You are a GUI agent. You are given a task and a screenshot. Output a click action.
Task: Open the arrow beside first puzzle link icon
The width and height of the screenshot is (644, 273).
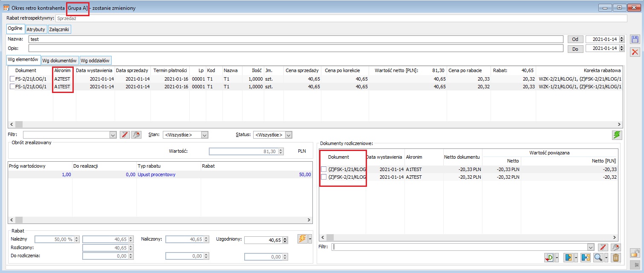tap(575, 258)
